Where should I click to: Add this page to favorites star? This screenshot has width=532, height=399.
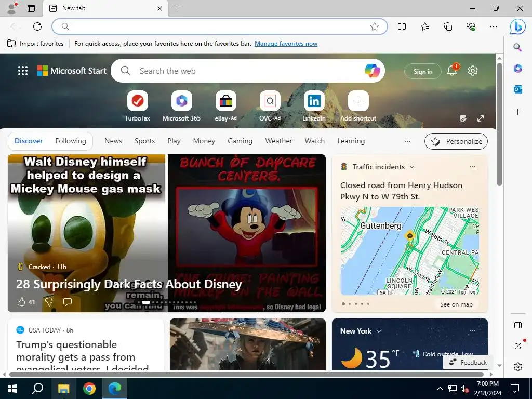[375, 26]
